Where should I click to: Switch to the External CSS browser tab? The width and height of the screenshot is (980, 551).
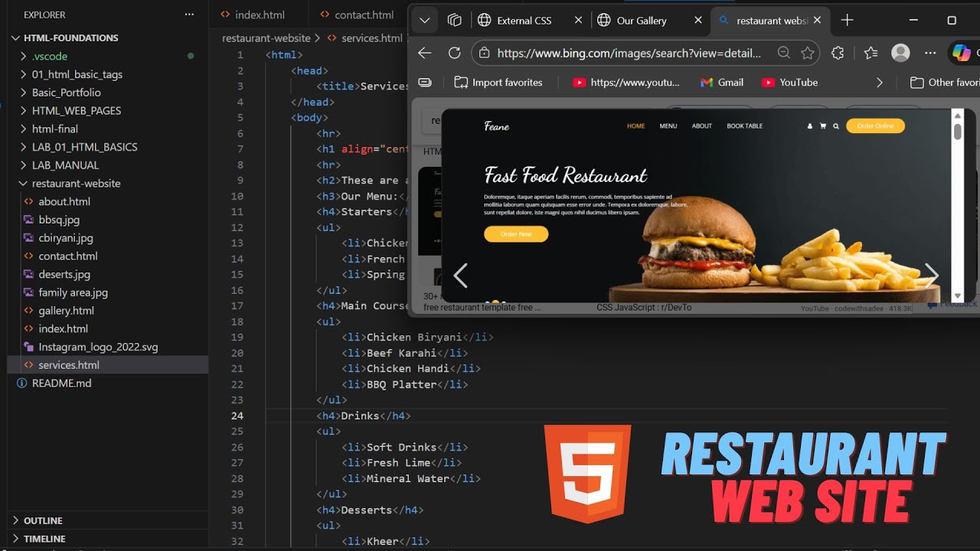pos(524,21)
